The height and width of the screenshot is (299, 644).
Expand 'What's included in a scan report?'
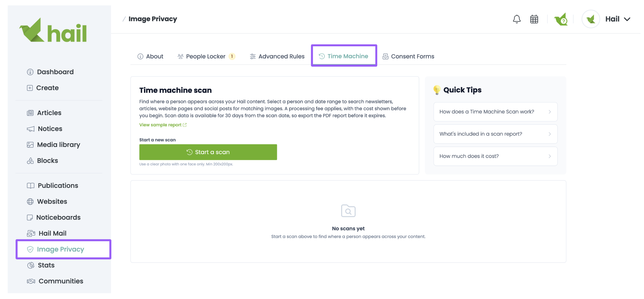[x=495, y=134]
